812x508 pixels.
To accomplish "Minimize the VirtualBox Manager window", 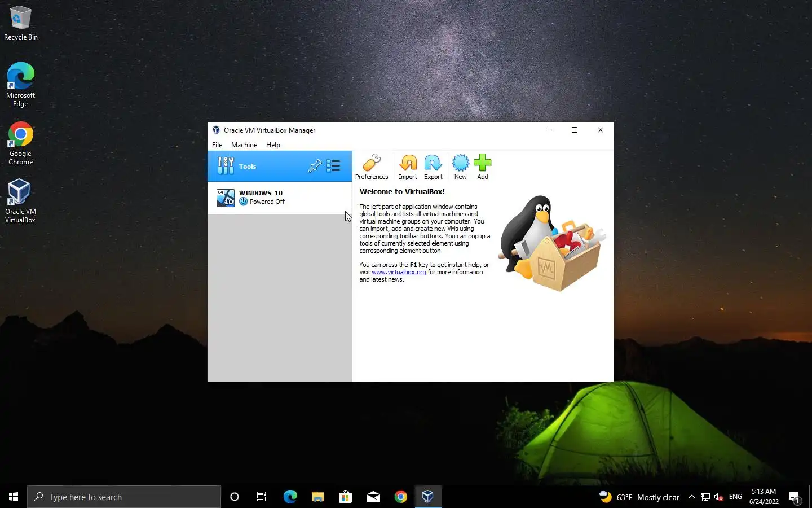I will coord(549,130).
